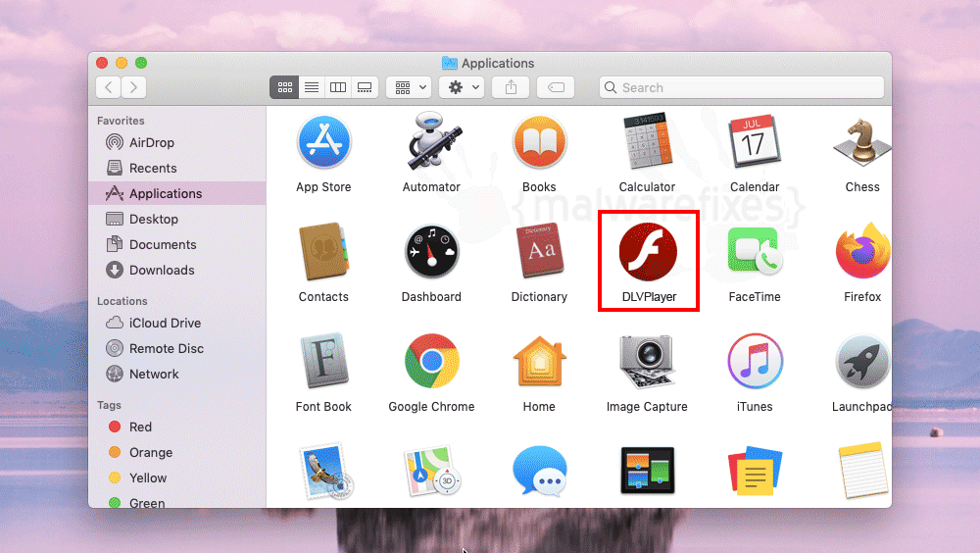Open the Font Book app

coord(323,361)
